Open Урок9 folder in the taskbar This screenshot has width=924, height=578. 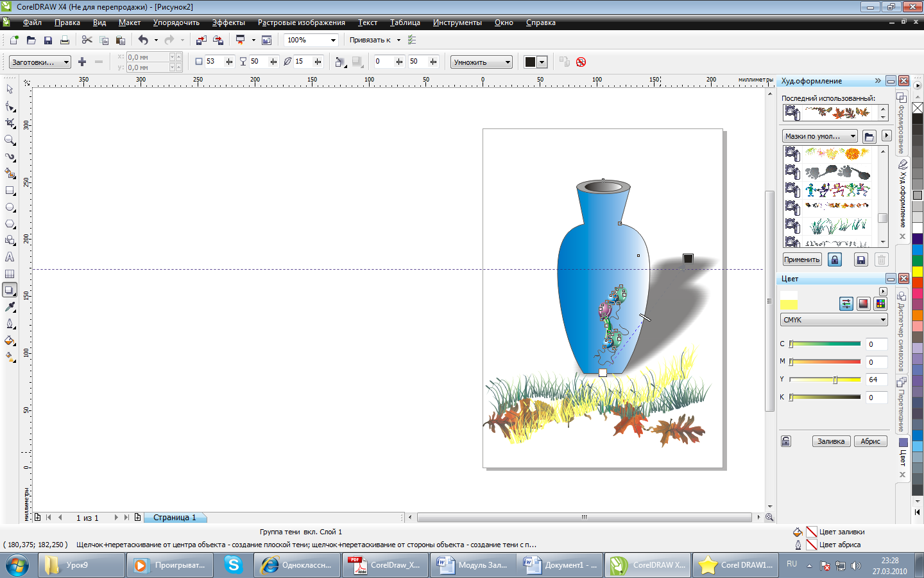tap(82, 565)
